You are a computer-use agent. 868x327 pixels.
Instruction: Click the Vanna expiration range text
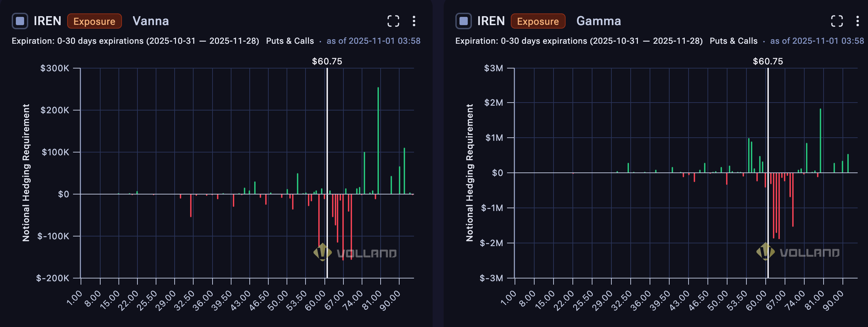135,41
